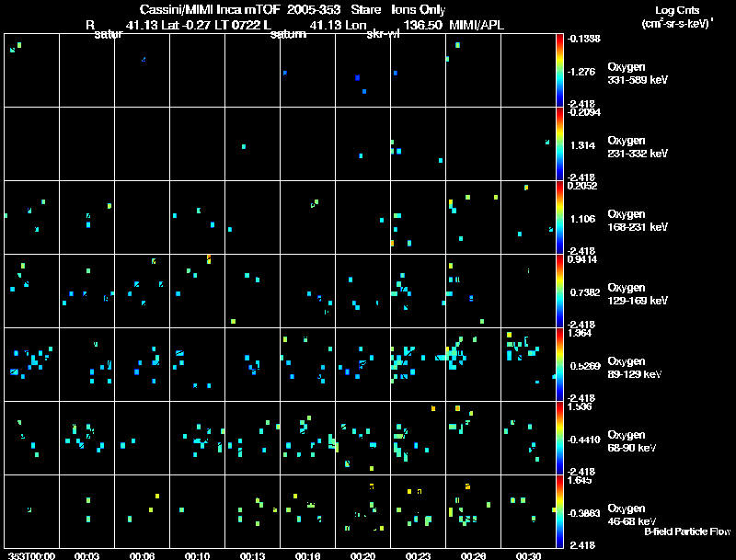Select the 'Oxygen 168-231 keV' row label
736x560 pixels.
638,221
